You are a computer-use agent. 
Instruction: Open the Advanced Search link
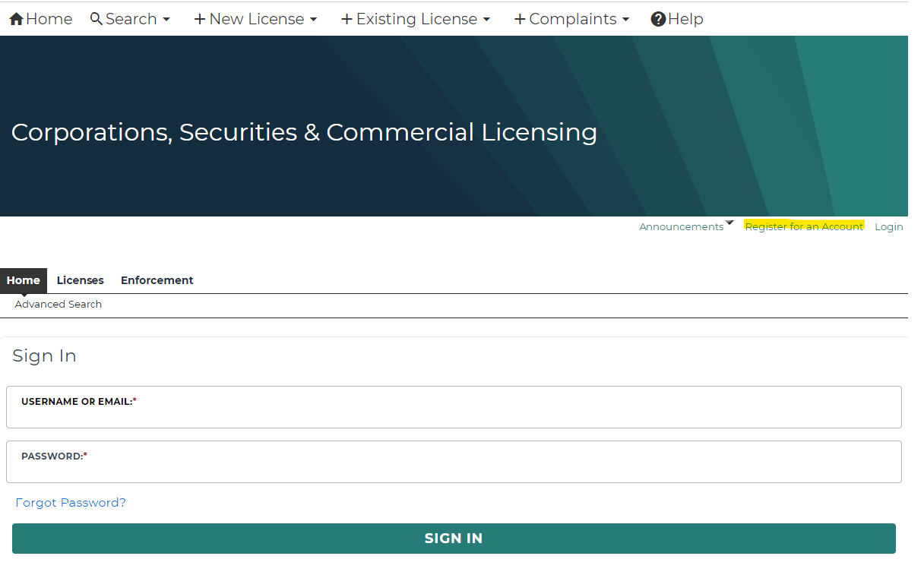(59, 304)
